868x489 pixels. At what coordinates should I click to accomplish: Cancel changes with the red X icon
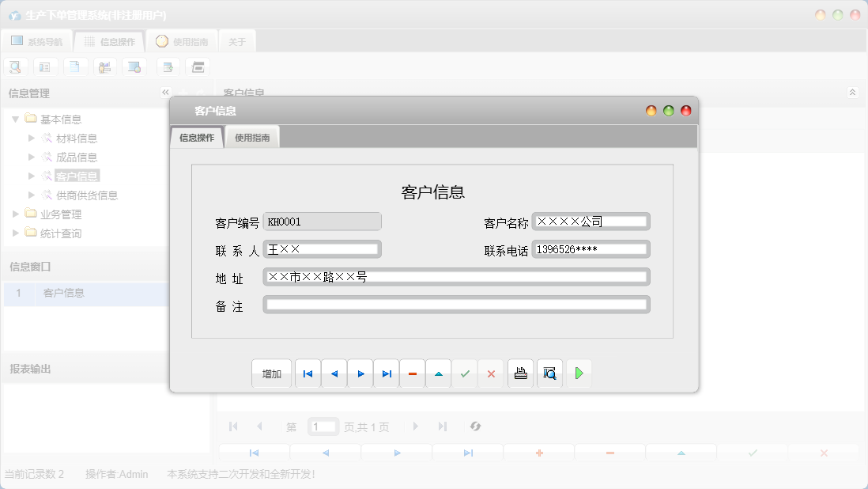491,373
